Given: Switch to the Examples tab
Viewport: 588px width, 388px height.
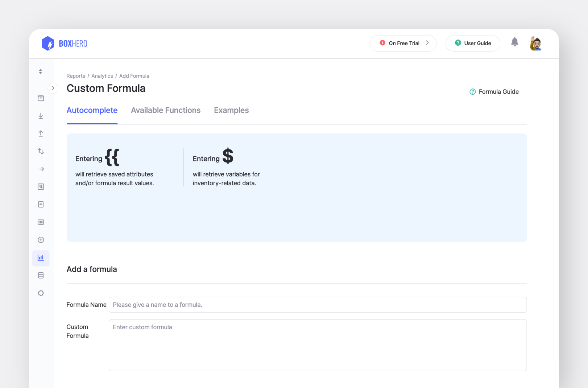Looking at the screenshot, I should (x=231, y=111).
